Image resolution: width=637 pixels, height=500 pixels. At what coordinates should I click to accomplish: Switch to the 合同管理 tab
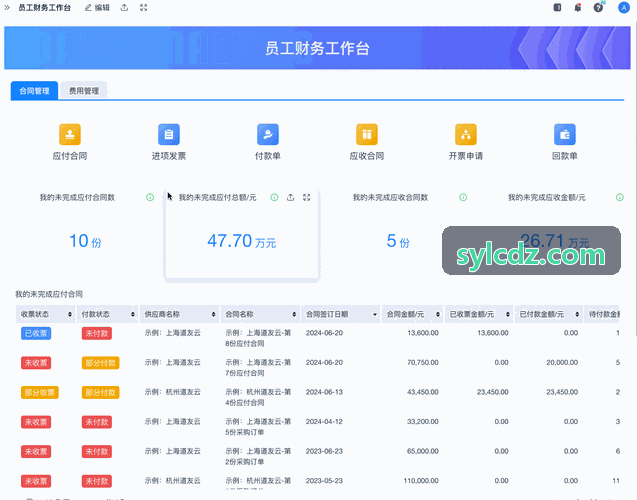point(35,91)
